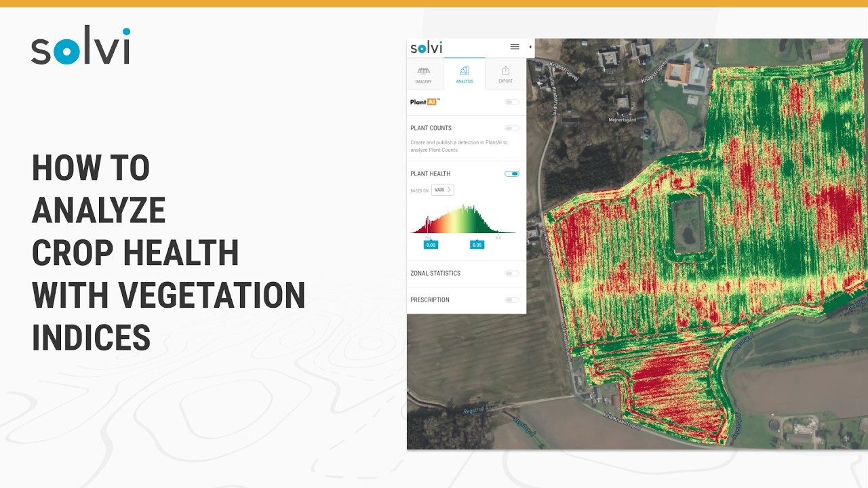Click the PLANT COUNTS heading
Screen dimensions: 868x488
[x=431, y=128]
